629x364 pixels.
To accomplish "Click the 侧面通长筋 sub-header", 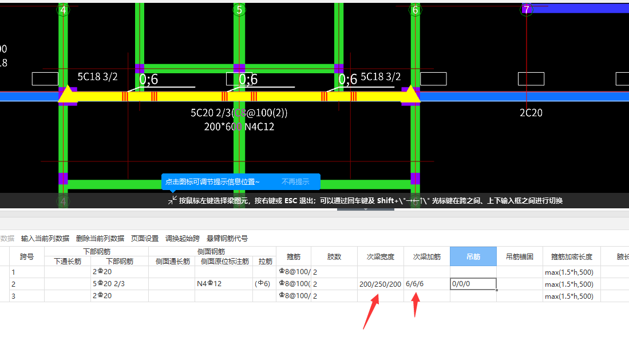I will [172, 261].
